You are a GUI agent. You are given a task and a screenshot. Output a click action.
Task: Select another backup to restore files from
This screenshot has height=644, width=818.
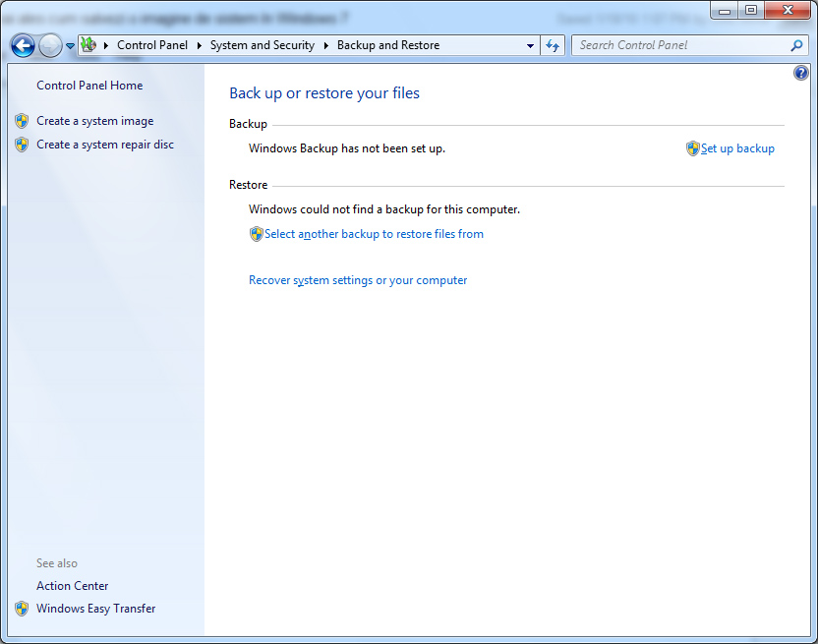pos(374,234)
